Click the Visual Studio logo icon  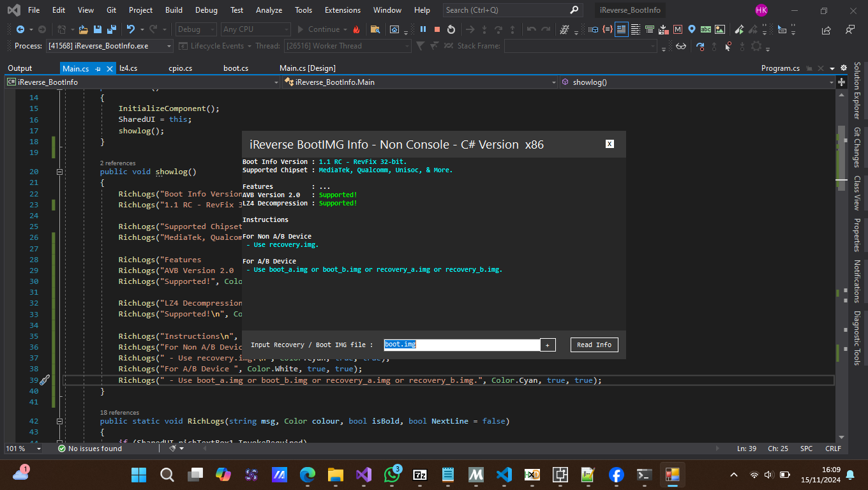coord(13,10)
